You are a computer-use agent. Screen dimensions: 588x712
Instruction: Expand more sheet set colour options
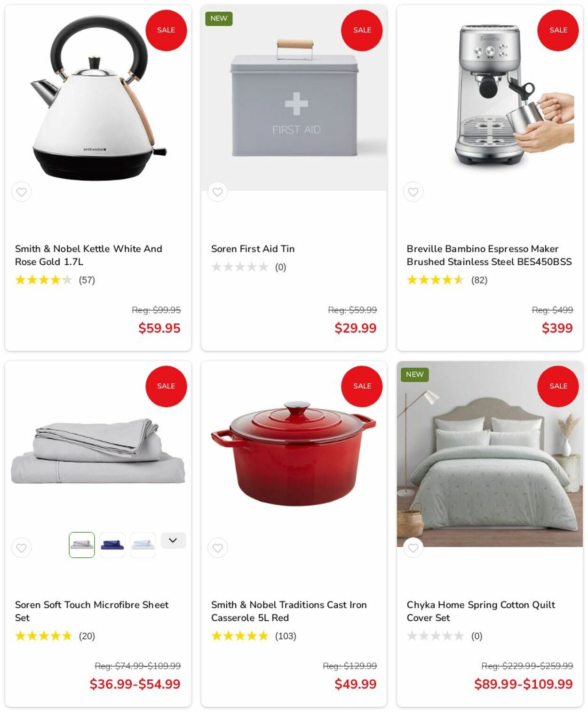173,540
